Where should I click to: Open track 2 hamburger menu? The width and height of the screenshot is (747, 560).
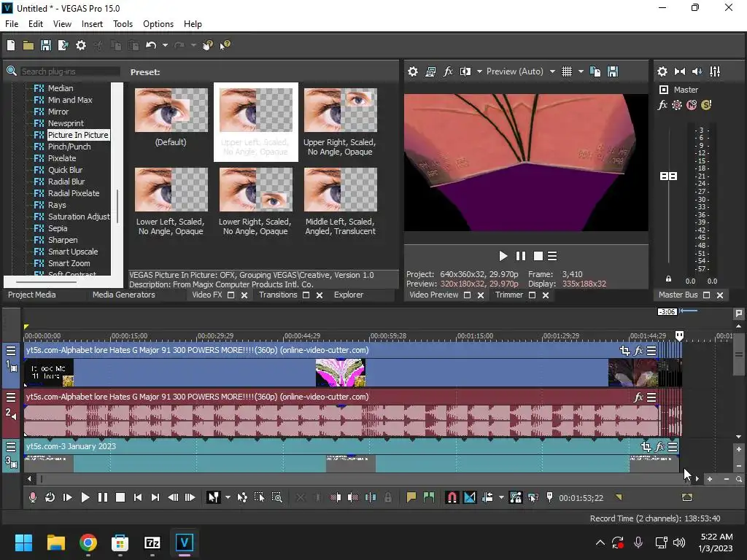point(10,397)
